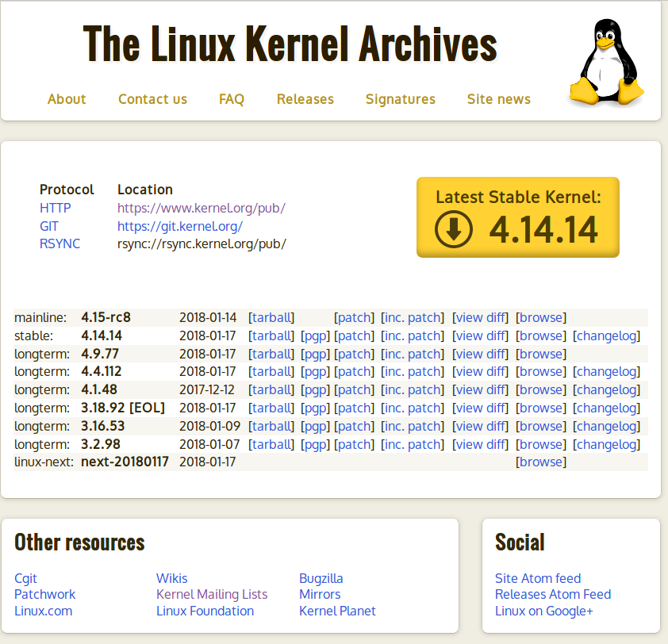View the changelog for 4.14.14
668x644 pixels.
click(606, 335)
